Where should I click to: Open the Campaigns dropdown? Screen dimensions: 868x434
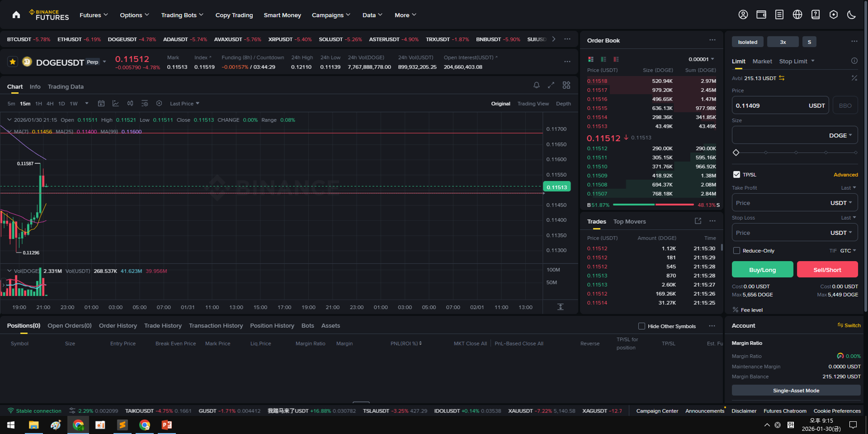click(x=331, y=15)
